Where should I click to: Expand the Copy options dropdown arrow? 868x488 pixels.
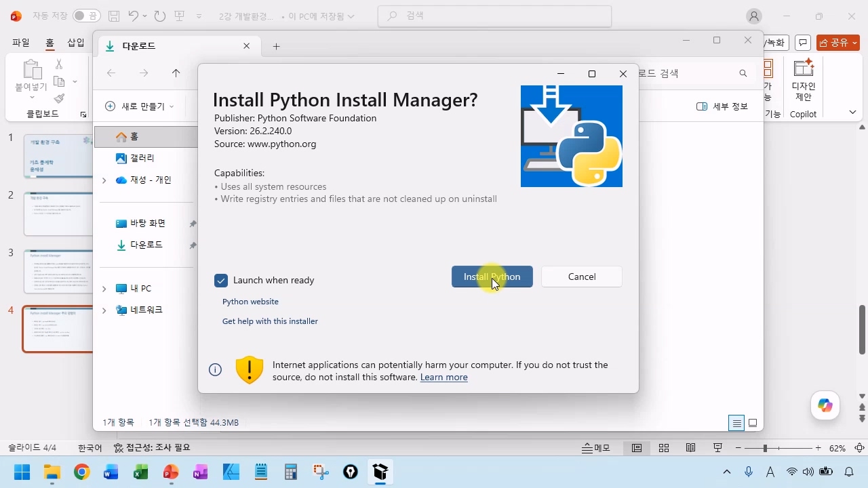coord(75,82)
